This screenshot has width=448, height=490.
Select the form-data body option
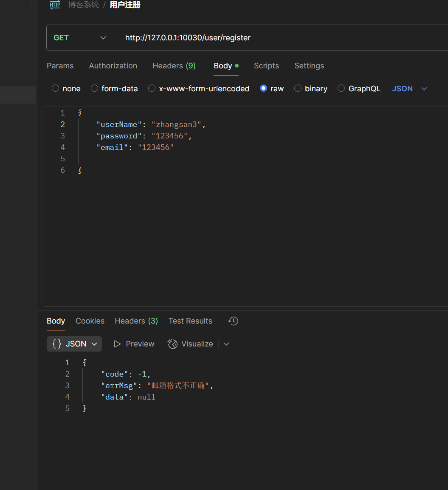(114, 89)
